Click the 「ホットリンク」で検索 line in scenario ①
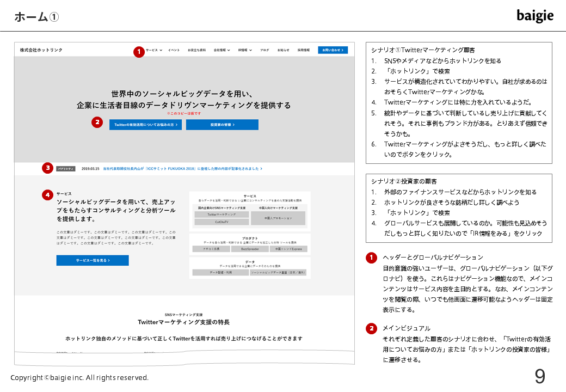The image size is (566, 392). pyautogui.click(x=417, y=71)
